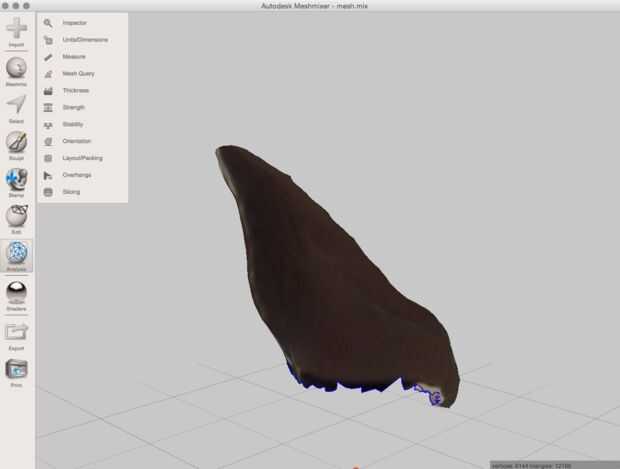Open the Print tool
The width and height of the screenshot is (620, 469).
[16, 373]
